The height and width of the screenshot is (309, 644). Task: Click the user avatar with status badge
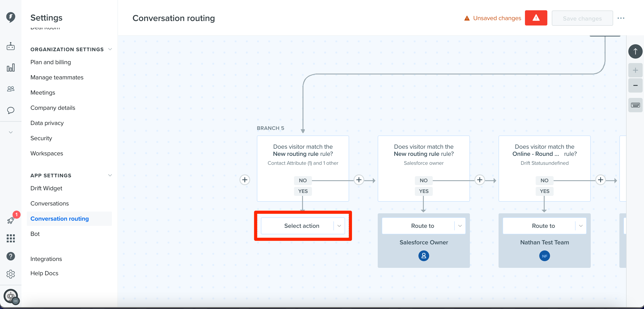point(11,296)
